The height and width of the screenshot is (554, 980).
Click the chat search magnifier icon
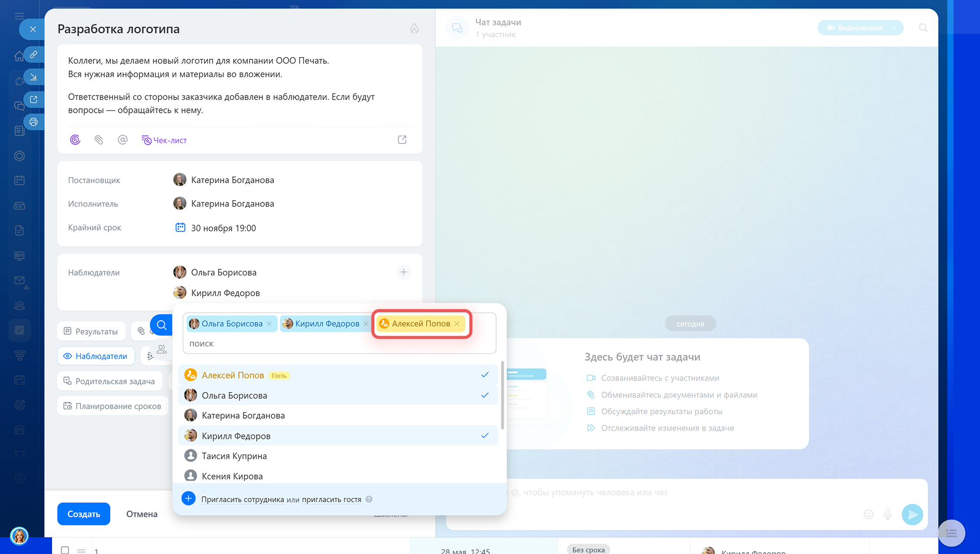point(923,28)
